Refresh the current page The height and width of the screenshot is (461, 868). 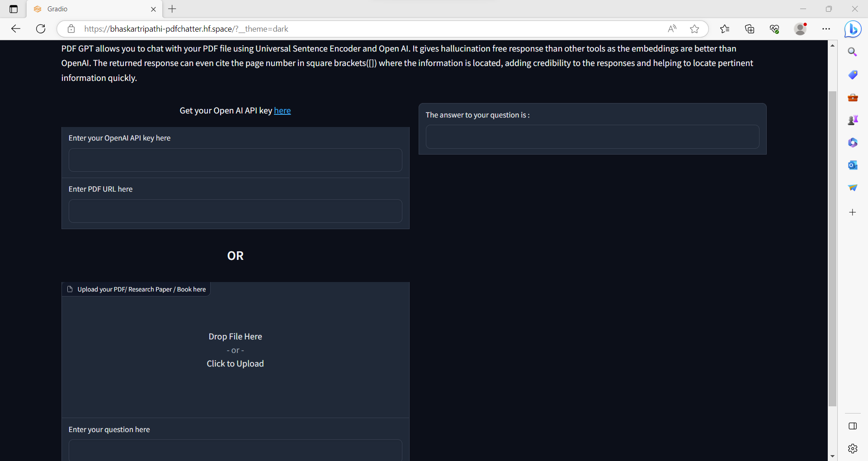41,29
